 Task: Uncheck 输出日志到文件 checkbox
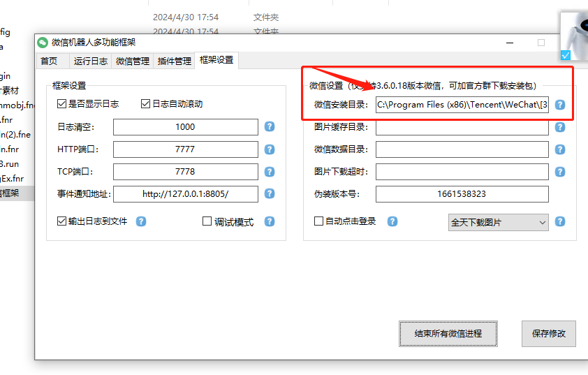tap(61, 221)
